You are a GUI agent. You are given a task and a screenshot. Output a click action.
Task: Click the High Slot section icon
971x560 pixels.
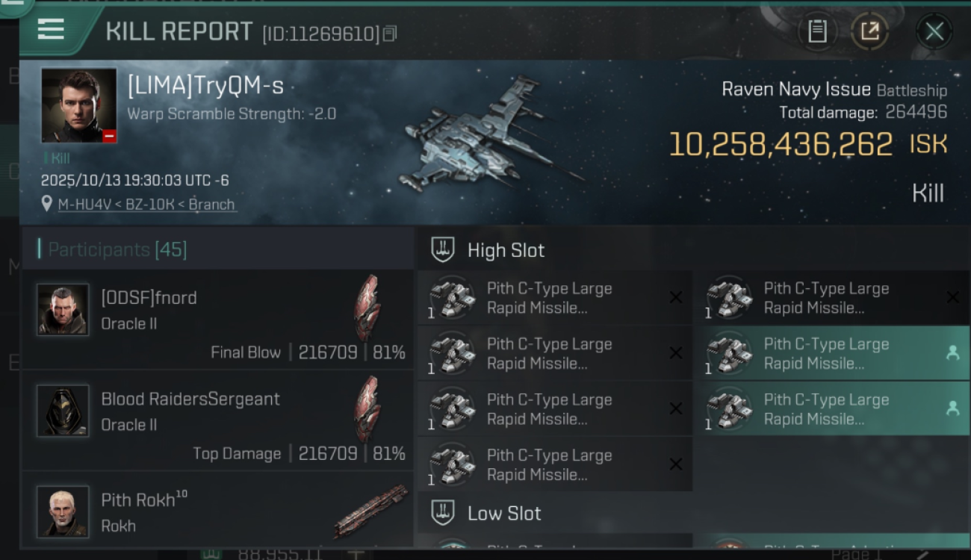tap(443, 250)
